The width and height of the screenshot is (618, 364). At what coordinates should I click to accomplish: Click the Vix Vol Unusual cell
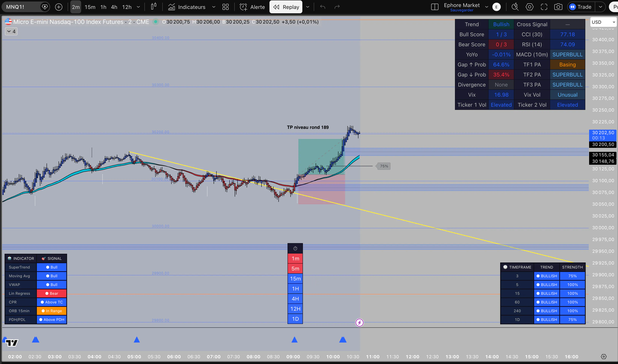567,95
